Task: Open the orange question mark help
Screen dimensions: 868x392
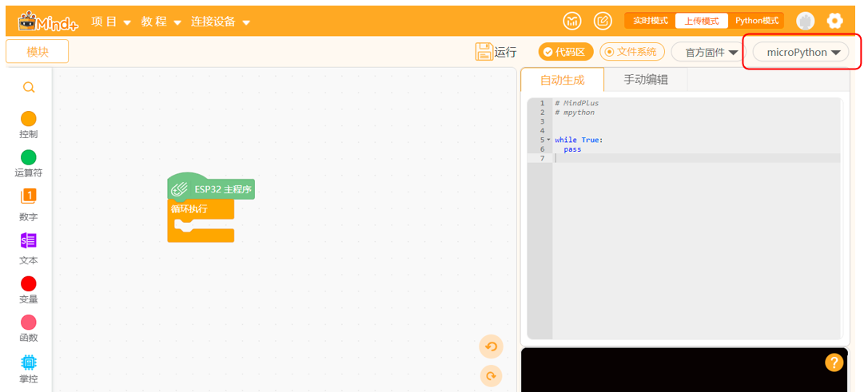Action: pyautogui.click(x=834, y=362)
